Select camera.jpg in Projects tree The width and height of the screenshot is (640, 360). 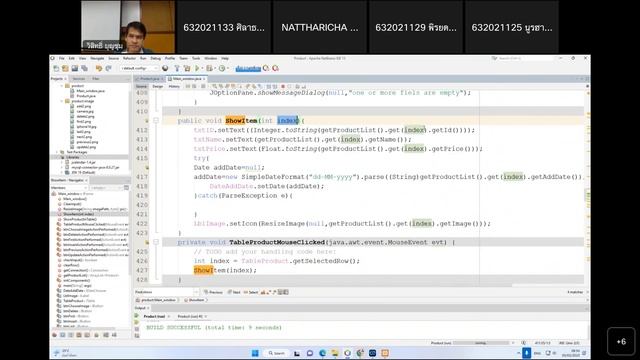[84, 111]
